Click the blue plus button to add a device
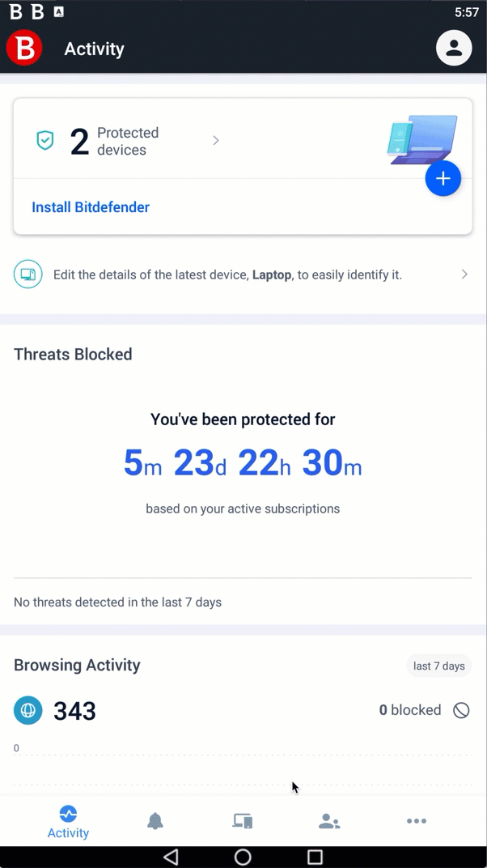Viewport: 487px width, 868px height. pos(443,178)
